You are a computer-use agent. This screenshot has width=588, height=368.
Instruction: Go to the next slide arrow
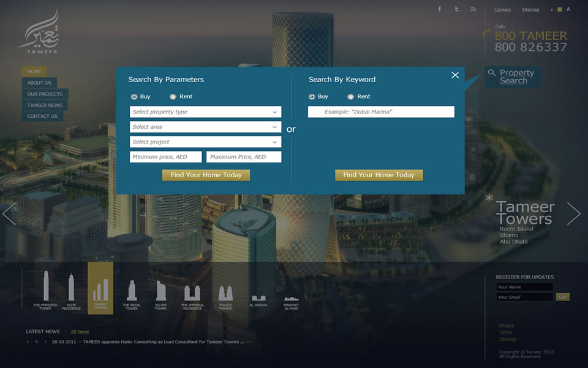point(573,213)
